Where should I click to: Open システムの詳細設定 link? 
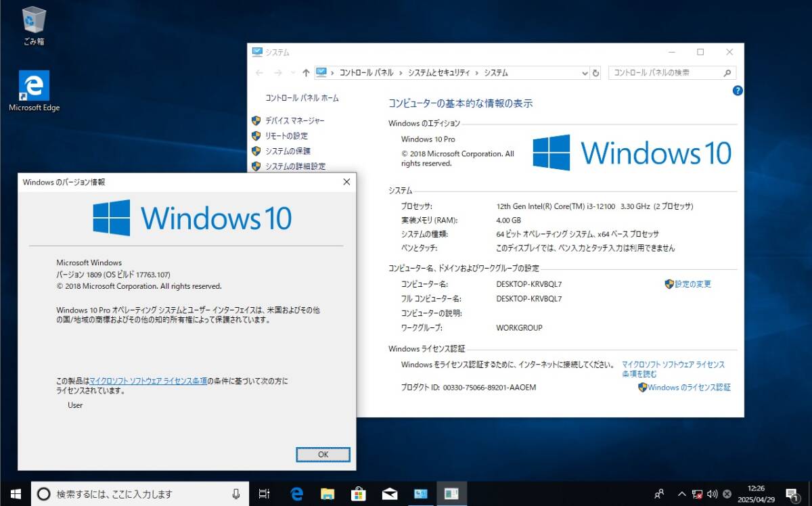pos(295,166)
